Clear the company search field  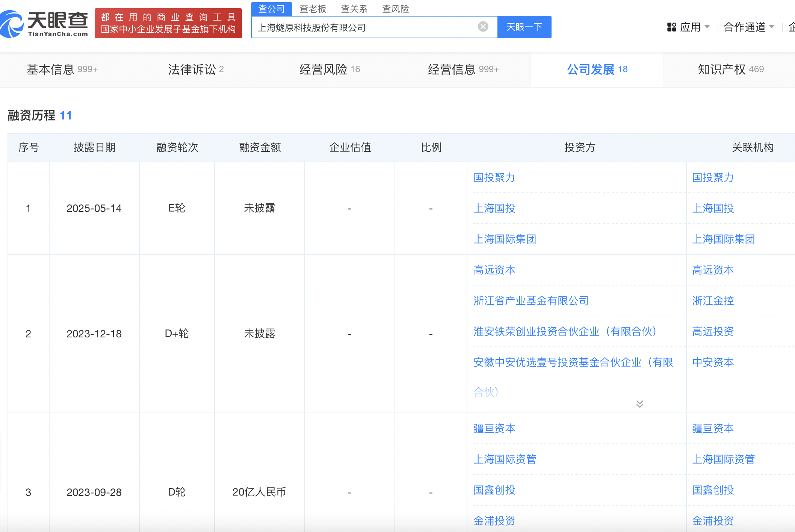click(483, 27)
